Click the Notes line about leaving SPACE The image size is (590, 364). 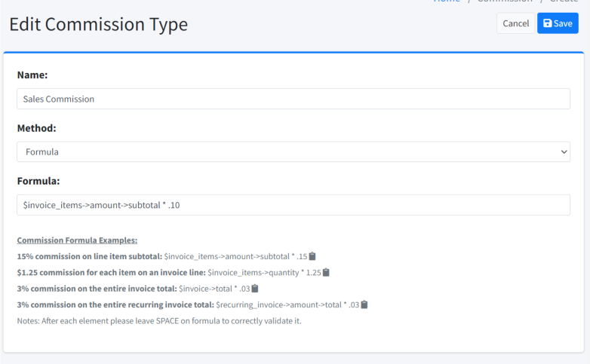click(158, 321)
